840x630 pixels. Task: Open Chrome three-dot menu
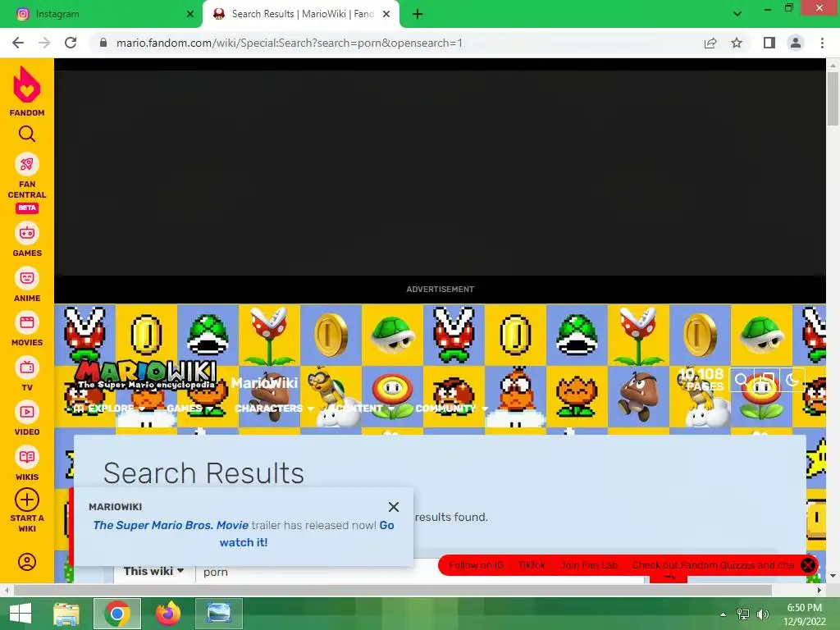pyautogui.click(x=822, y=43)
